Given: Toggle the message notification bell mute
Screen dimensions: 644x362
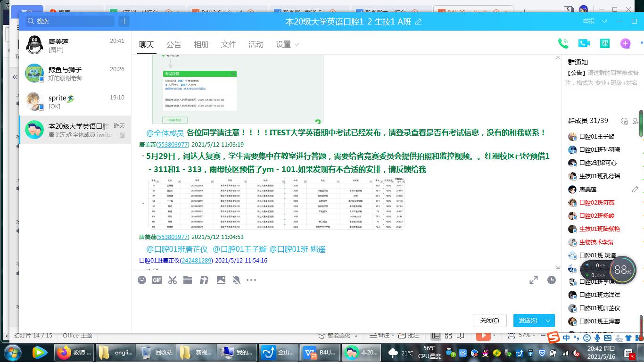Looking at the screenshot, I should click(236, 280).
